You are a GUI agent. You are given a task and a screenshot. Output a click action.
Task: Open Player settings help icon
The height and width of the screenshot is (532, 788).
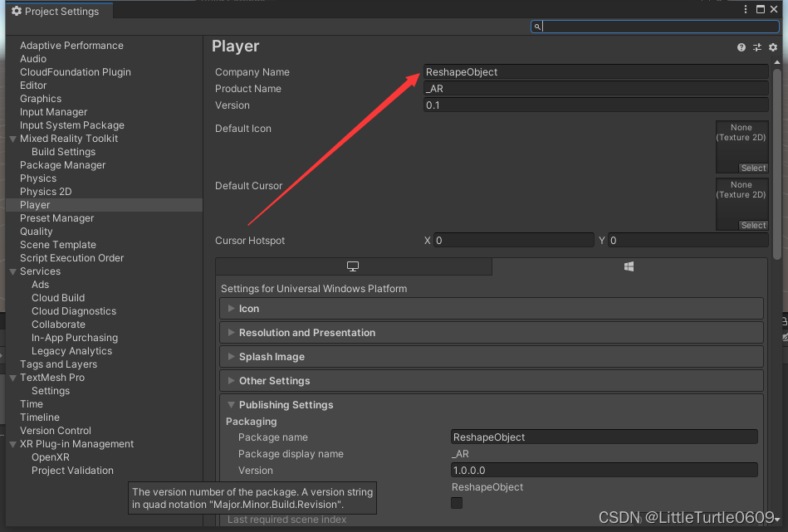tap(742, 47)
